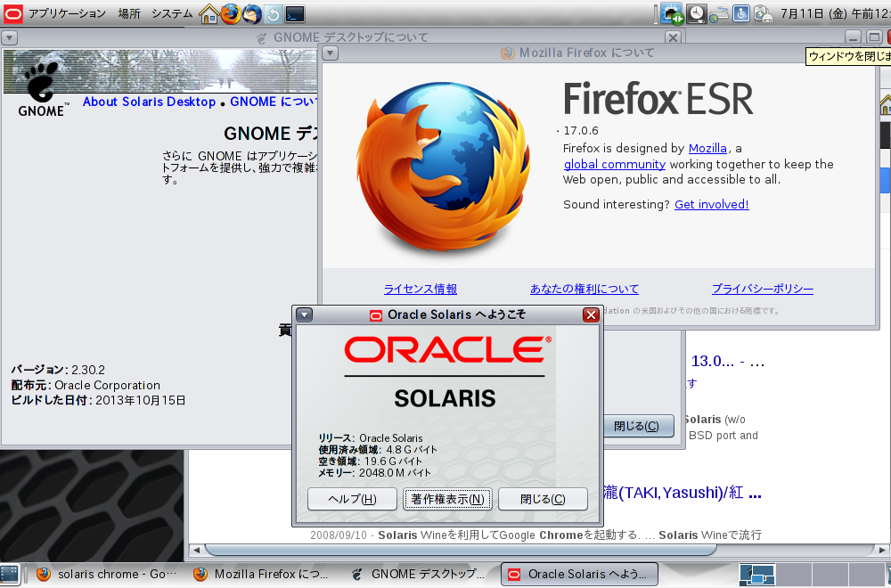Click the バージョン: 2.30.2 text
The width and height of the screenshot is (891, 588).
(58, 370)
